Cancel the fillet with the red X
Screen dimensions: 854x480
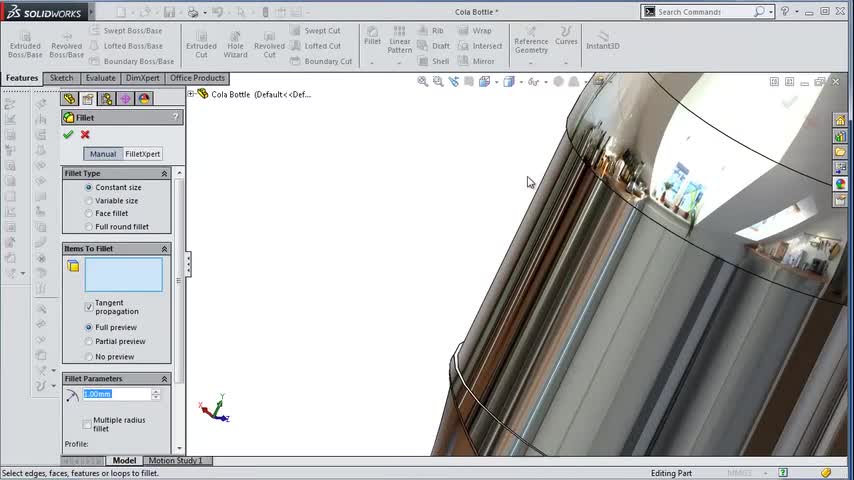click(x=85, y=135)
